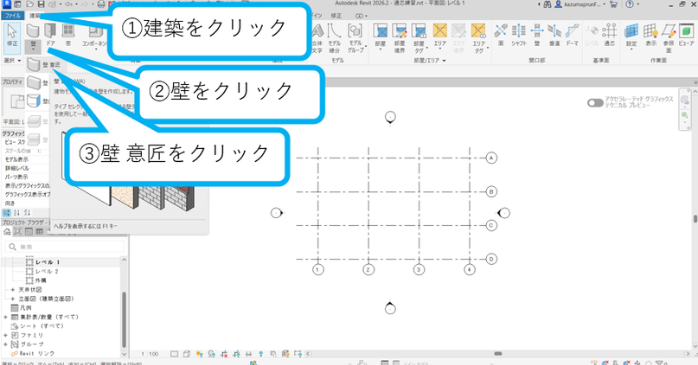Click the project browser search field
698x365 pixels.
coord(65,247)
